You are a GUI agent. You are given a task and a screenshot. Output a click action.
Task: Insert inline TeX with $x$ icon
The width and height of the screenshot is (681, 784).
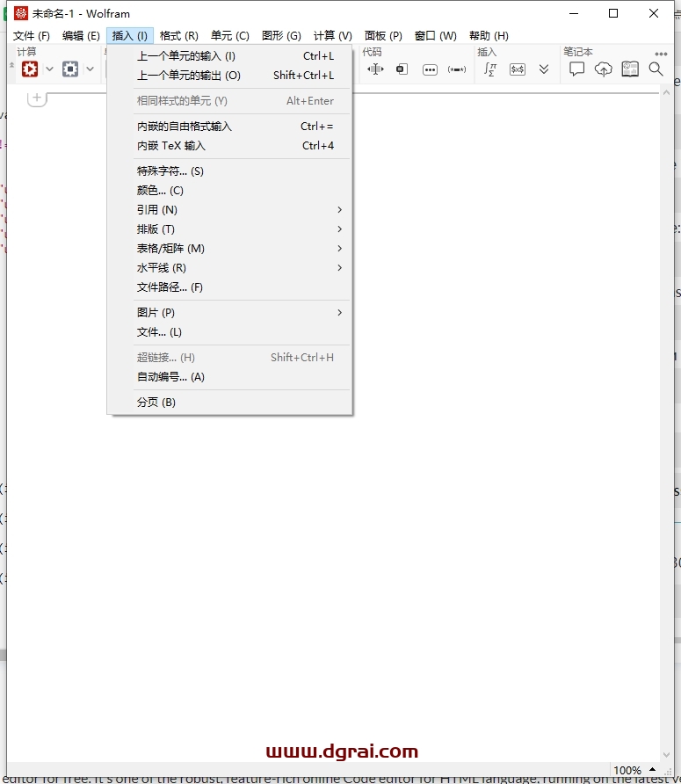click(x=518, y=69)
